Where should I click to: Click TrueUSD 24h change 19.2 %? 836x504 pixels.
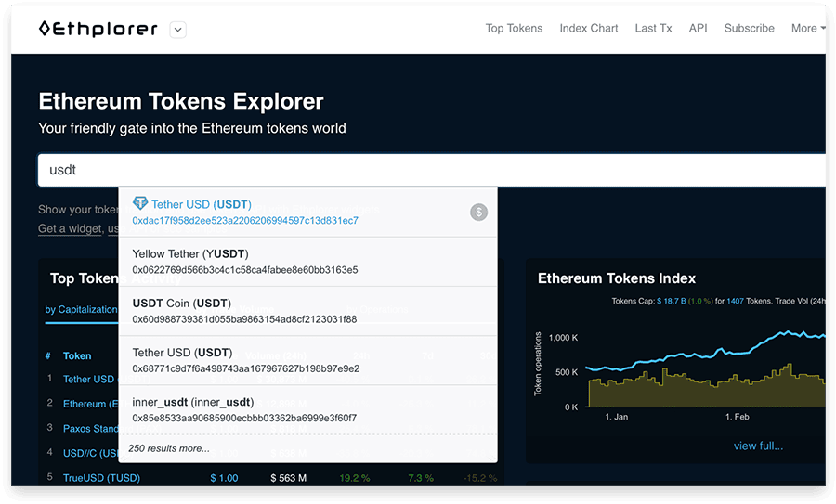coord(355,478)
